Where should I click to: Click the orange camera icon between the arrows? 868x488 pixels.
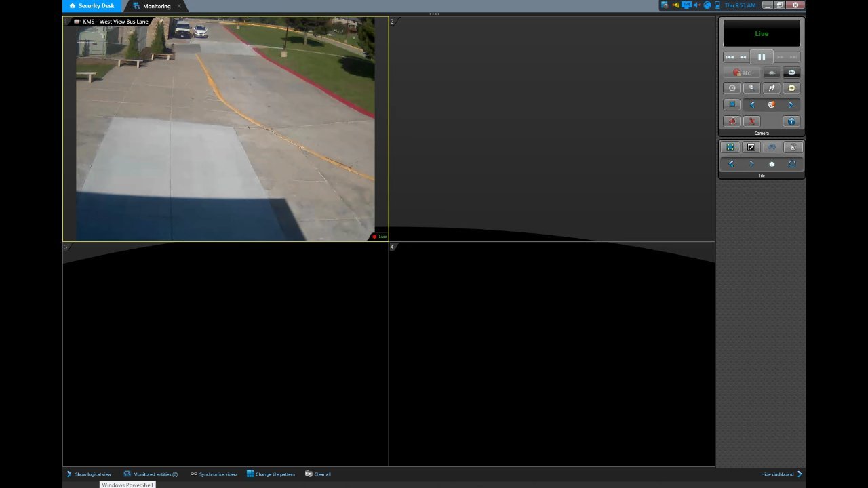[x=771, y=104]
